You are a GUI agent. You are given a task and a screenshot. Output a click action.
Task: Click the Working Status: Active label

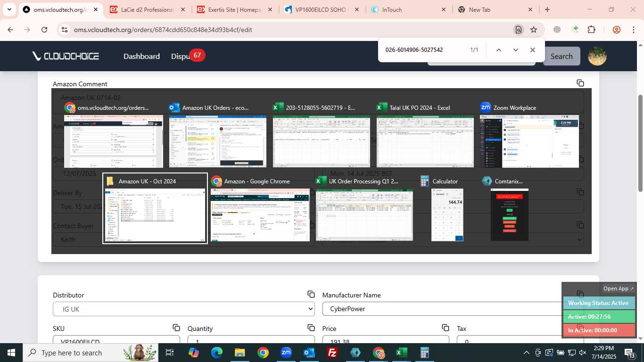pos(598,303)
